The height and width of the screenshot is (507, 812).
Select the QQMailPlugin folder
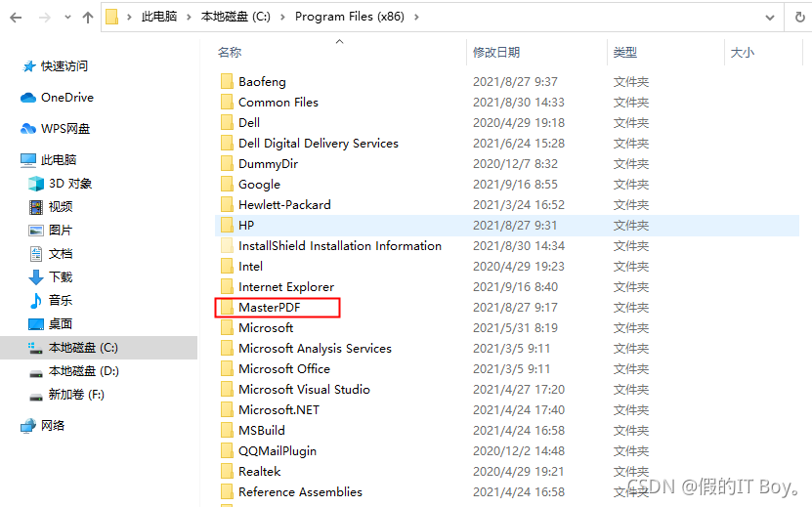pyautogui.click(x=278, y=451)
